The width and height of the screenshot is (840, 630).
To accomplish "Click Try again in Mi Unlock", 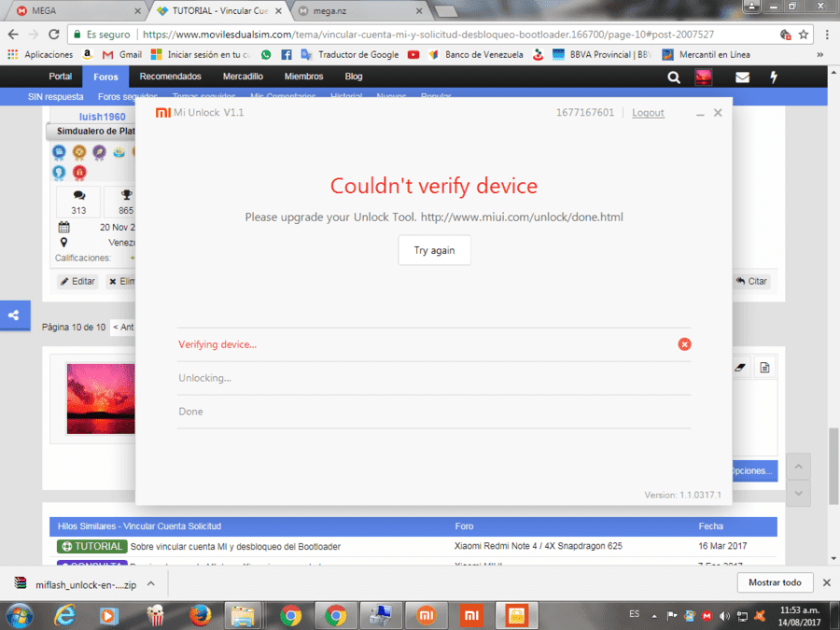I will (x=434, y=250).
